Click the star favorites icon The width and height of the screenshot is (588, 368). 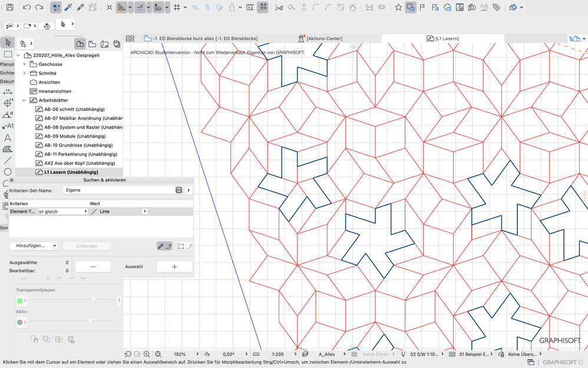click(x=398, y=8)
